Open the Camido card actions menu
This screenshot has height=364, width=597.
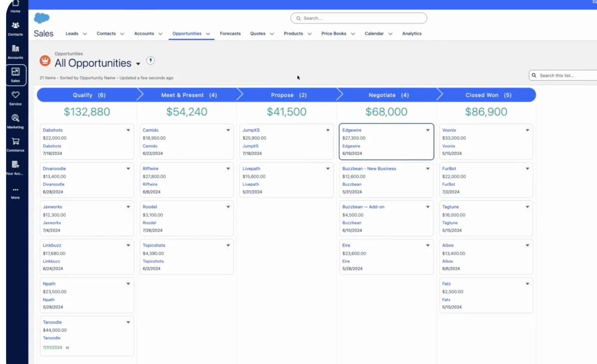click(x=228, y=130)
